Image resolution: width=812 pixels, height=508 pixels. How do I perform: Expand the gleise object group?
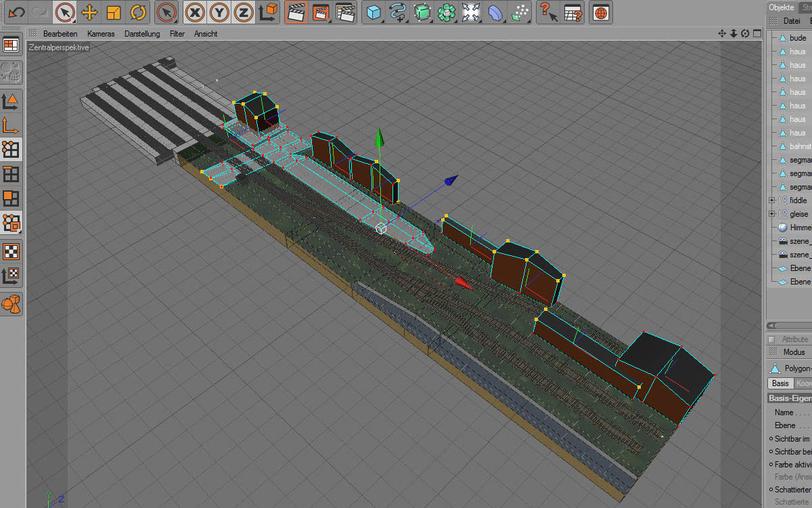click(772, 214)
